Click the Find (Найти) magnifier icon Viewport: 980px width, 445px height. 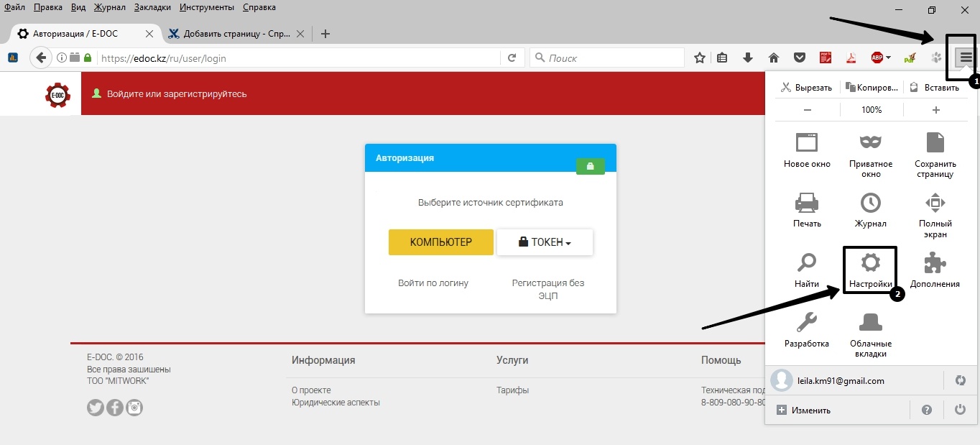(x=807, y=264)
